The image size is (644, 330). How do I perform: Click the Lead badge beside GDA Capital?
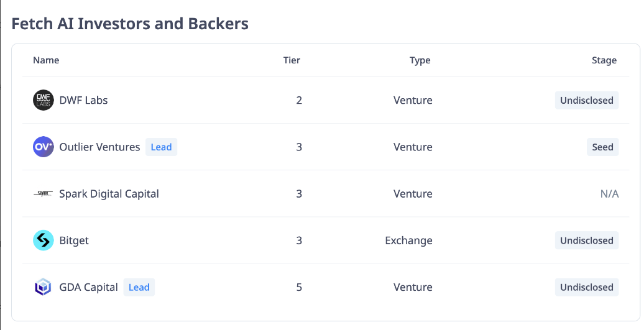[x=139, y=287]
